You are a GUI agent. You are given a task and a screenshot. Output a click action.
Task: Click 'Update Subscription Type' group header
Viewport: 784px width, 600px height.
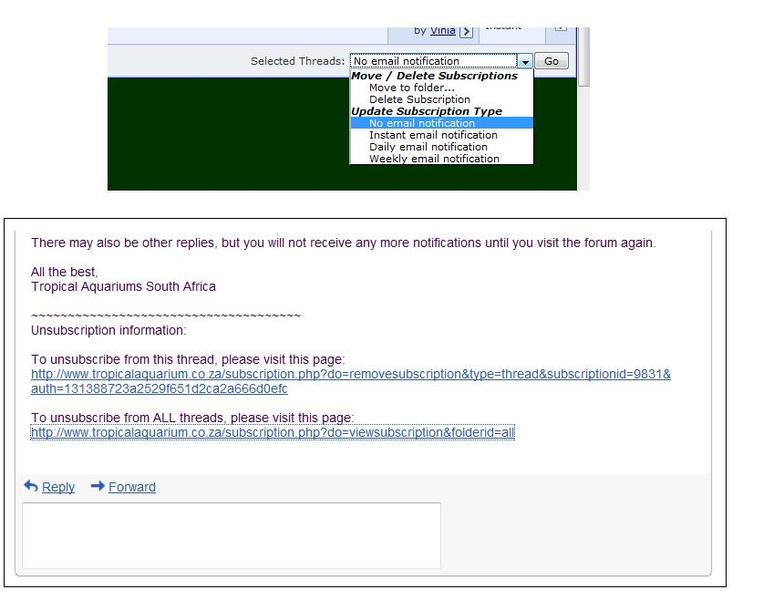[426, 112]
